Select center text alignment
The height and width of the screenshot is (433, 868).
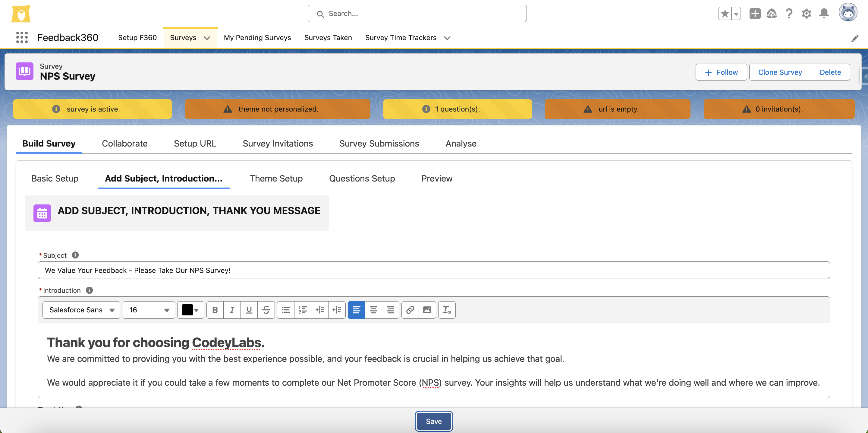(x=373, y=310)
